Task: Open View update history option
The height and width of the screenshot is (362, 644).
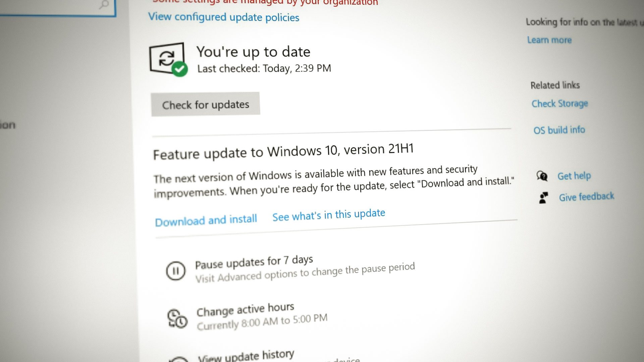Action: pos(246,356)
